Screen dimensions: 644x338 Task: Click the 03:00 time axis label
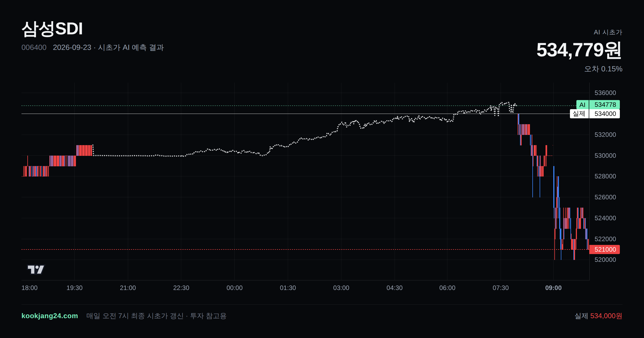tap(341, 288)
